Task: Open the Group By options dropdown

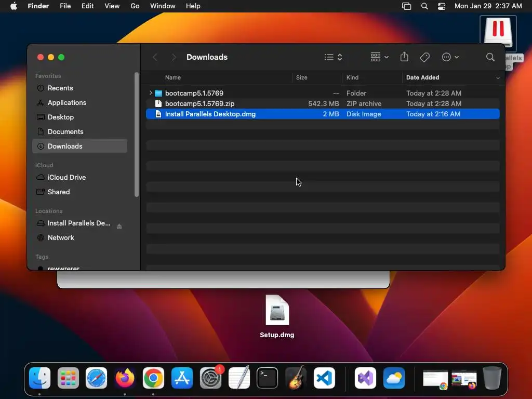Action: (x=379, y=57)
